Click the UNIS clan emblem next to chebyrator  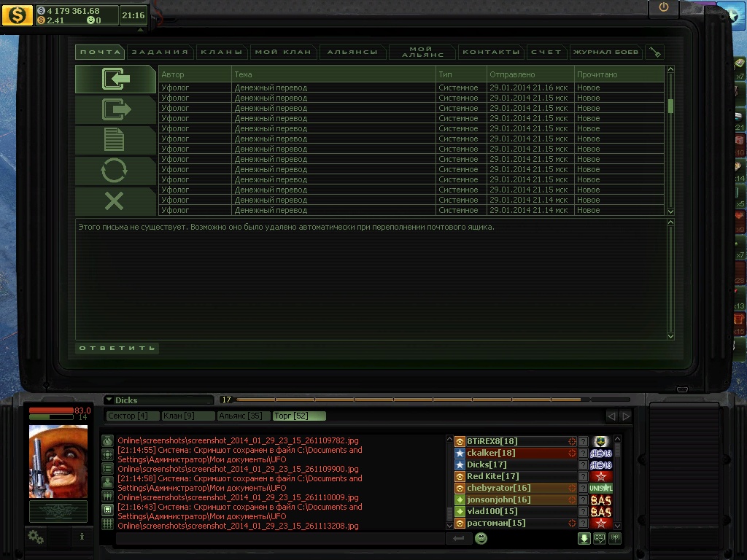point(601,488)
